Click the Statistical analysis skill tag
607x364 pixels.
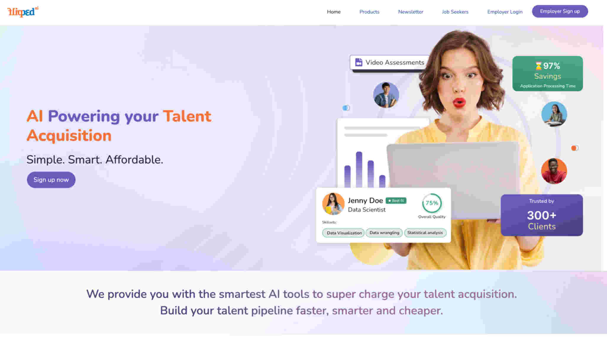click(424, 232)
